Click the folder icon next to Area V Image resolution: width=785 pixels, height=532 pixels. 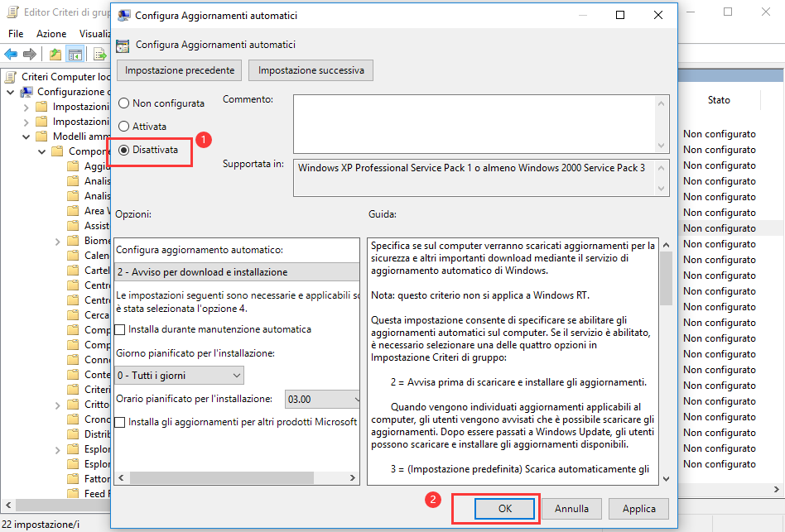point(73,210)
